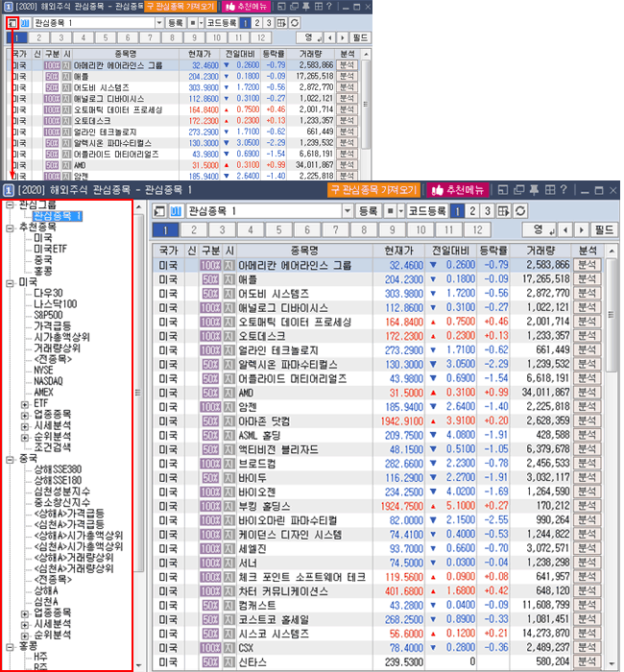Switch to tab 2 in the lower window
624x672 pixels.
[194, 230]
